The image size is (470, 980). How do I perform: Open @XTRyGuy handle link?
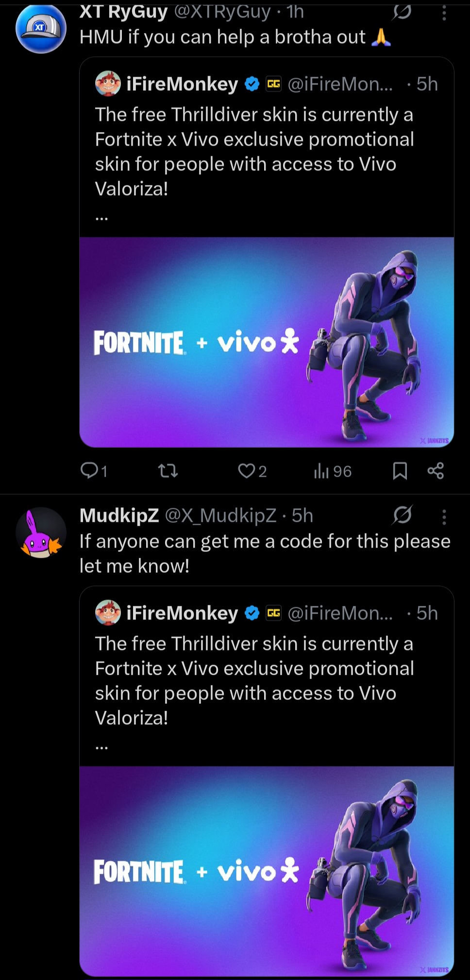[222, 12]
